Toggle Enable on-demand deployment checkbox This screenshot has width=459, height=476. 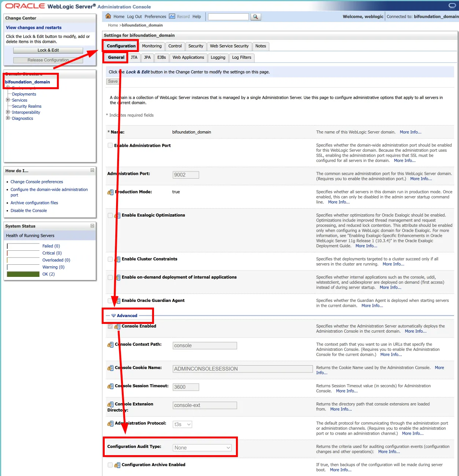click(x=110, y=277)
